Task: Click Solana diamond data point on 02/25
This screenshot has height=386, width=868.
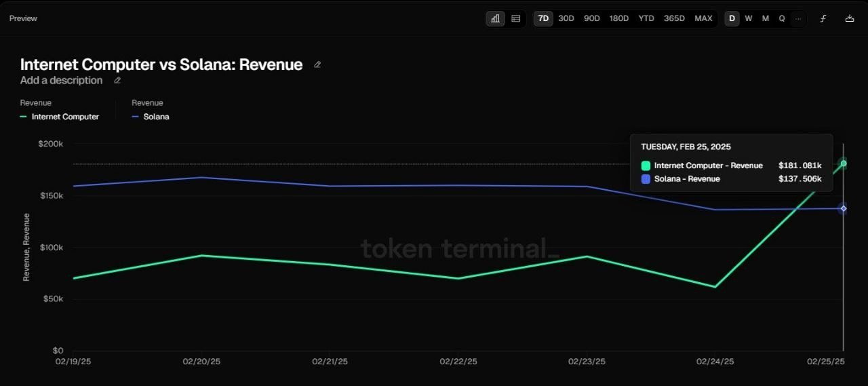Action: click(844, 208)
